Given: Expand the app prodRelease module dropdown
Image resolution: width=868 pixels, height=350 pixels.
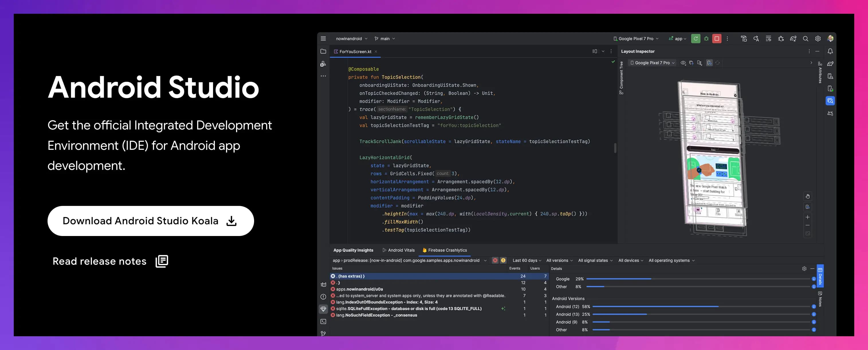Looking at the screenshot, I should click(x=409, y=260).
